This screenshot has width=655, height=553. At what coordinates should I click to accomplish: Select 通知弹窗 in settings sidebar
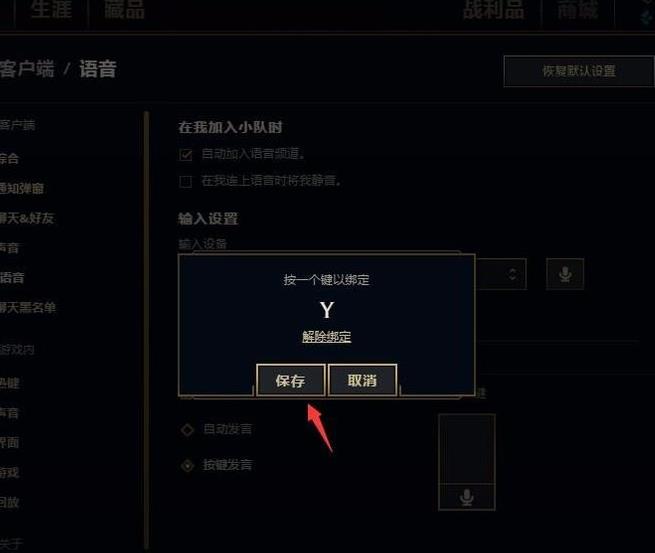pyautogui.click(x=22, y=188)
